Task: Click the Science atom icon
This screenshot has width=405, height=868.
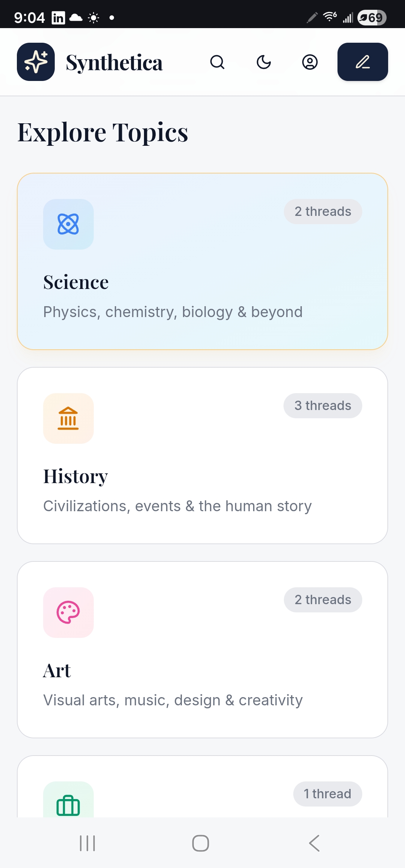Action: 68,224
